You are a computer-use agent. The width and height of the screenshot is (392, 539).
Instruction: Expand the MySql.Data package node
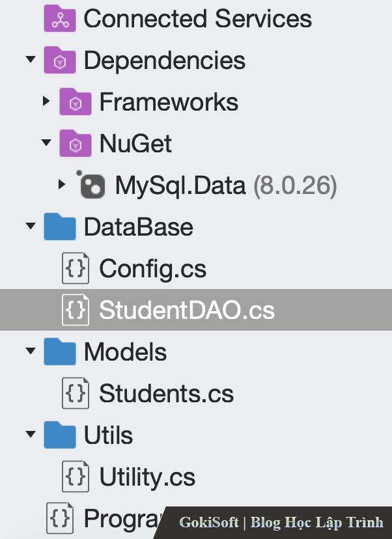(62, 186)
